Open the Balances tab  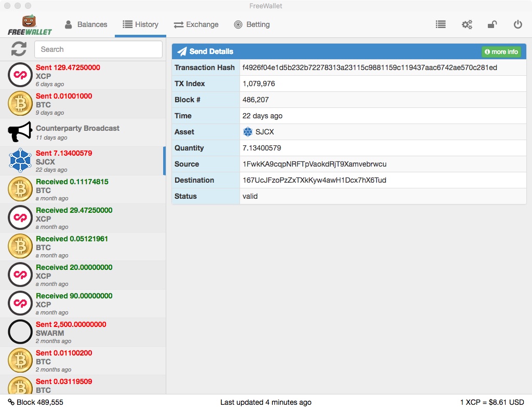coord(86,24)
